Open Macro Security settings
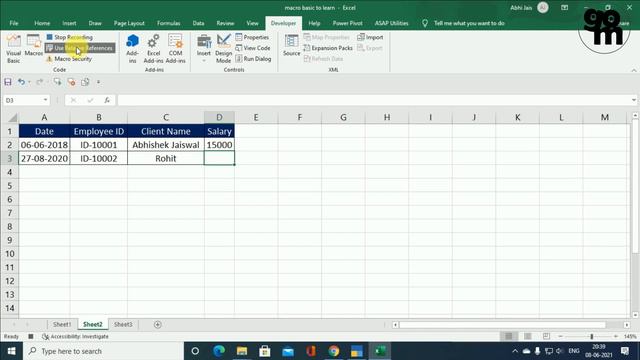Image resolution: width=640 pixels, height=360 pixels. pos(69,59)
